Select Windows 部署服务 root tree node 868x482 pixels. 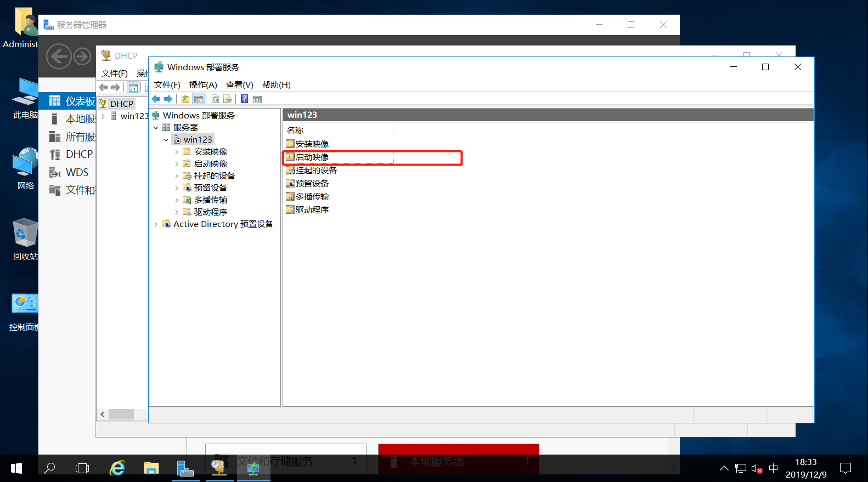coord(199,116)
